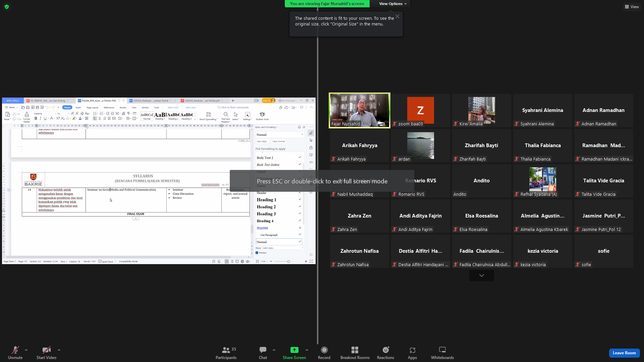
Task: Click the Center align icon in WPS
Action: click(100, 118)
